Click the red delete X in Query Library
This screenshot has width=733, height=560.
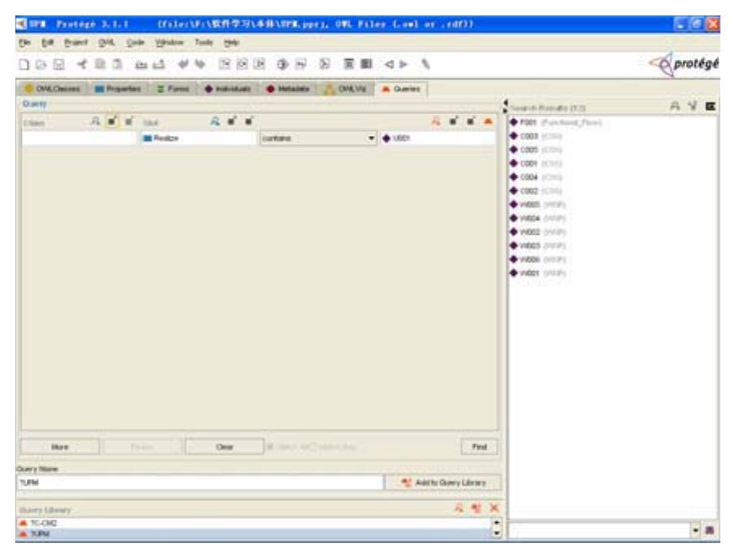(x=491, y=510)
